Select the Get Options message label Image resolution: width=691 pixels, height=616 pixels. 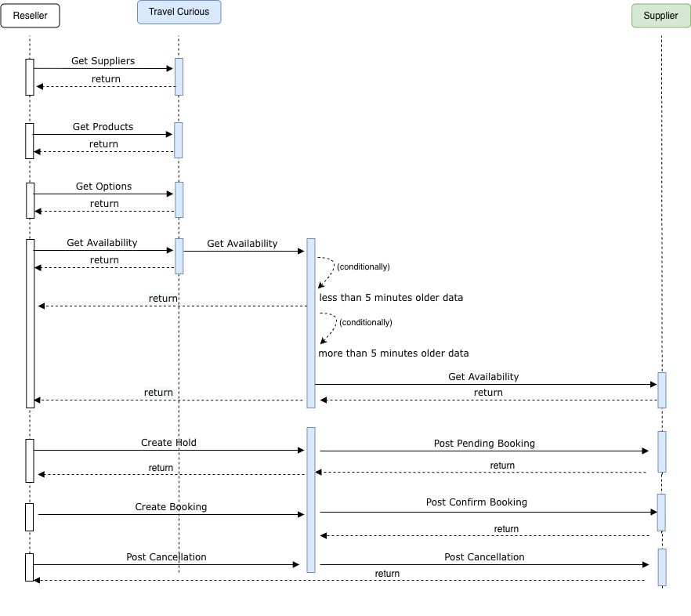[103, 187]
